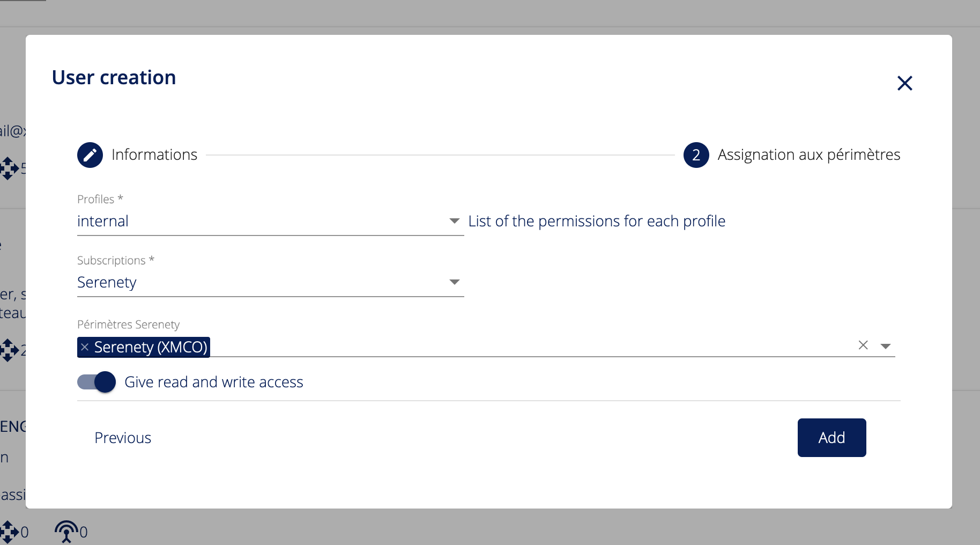Viewport: 980px width, 545px height.
Task: Remove the Serenety (XMCO) chip
Action: click(85, 347)
